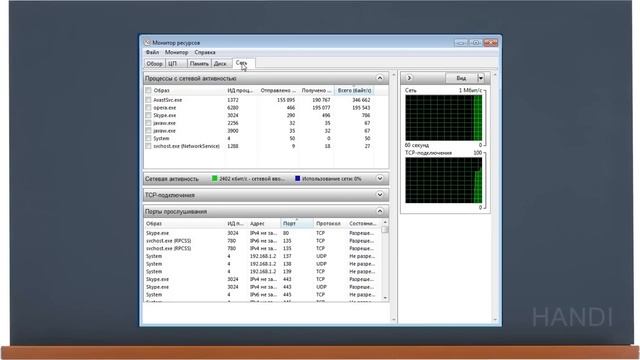Select svchost.exe (RPCSS) IPv6 port 135 row
The image size is (640, 360).
(263, 241)
